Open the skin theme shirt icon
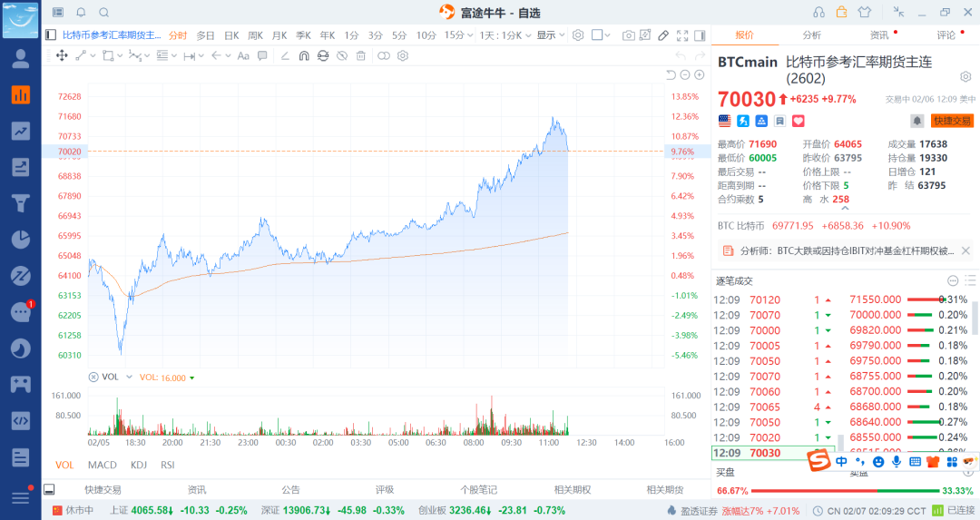The width and height of the screenshot is (980, 520). pyautogui.click(x=865, y=13)
